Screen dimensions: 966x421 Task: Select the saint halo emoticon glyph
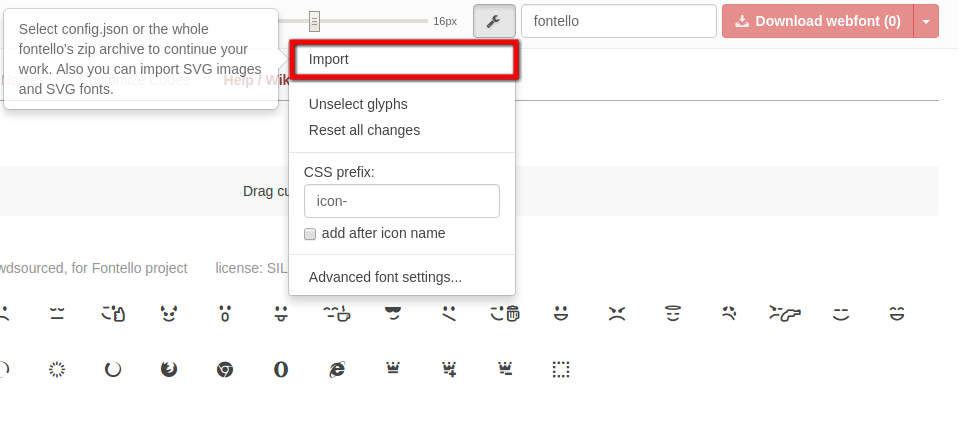pos(673,314)
